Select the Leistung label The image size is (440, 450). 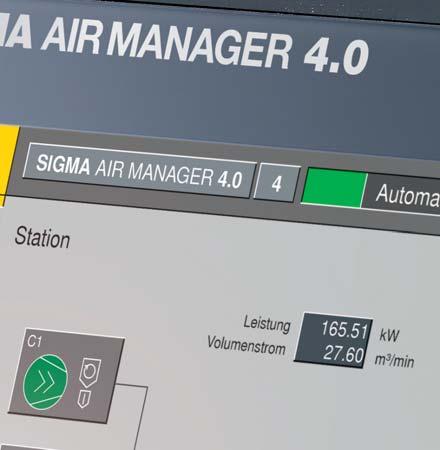267,324
